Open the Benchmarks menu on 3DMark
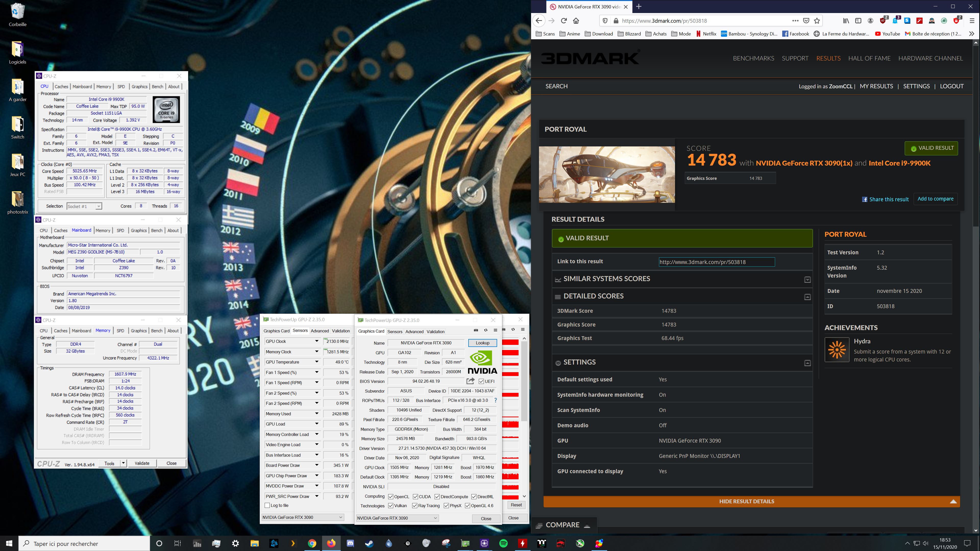This screenshot has height=551, width=980. (753, 58)
